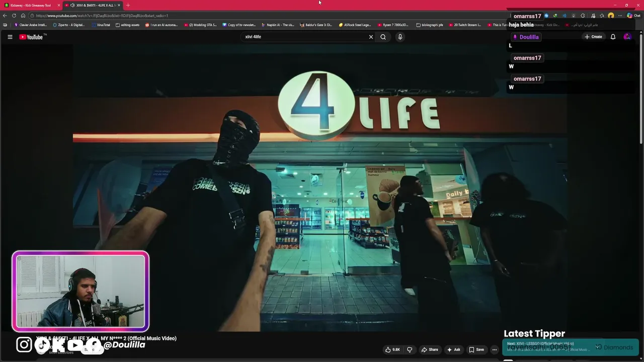Screen dimensions: 644x362
Task: Open the notifications bell
Action: point(613,37)
